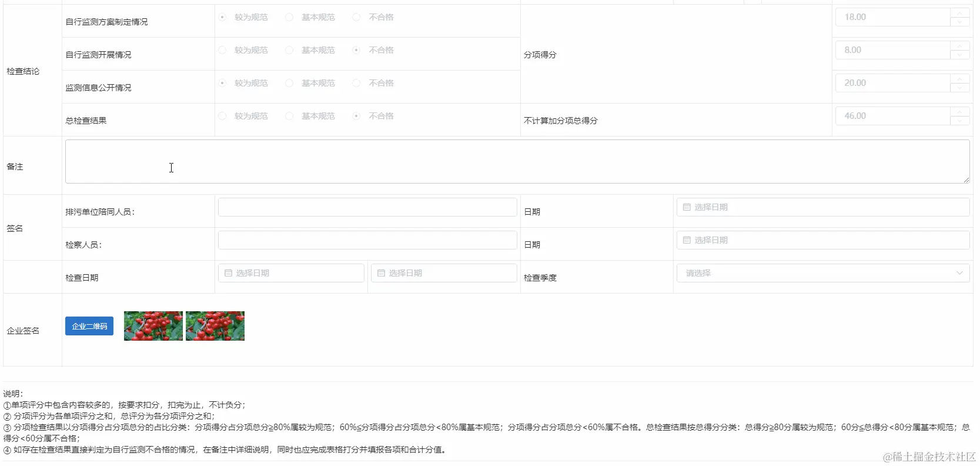The width and height of the screenshot is (980, 466).
Task: Click the 排污单位陪同人员 label
Action: [x=100, y=212]
